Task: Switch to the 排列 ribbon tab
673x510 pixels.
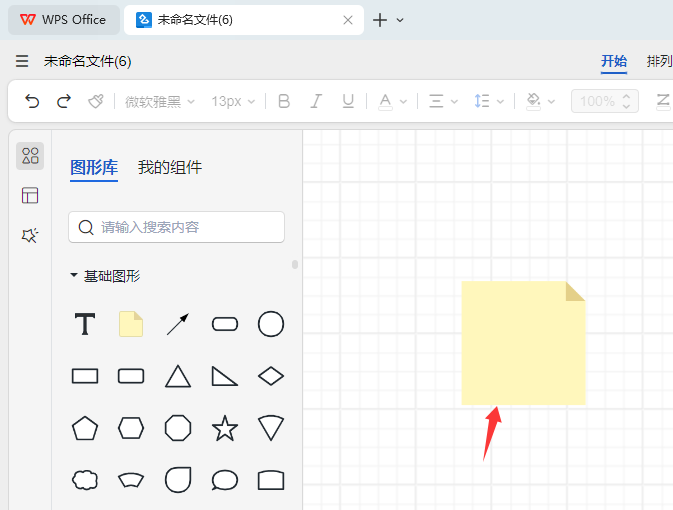Action: point(659,61)
